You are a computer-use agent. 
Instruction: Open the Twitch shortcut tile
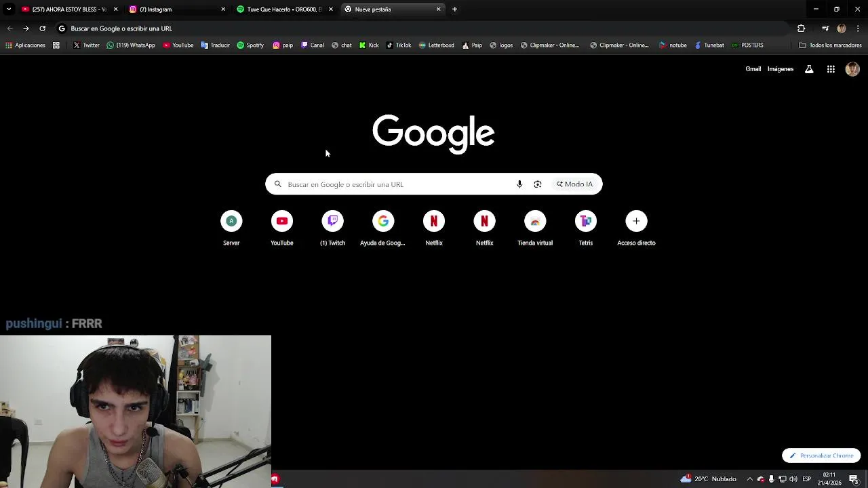[x=332, y=228]
